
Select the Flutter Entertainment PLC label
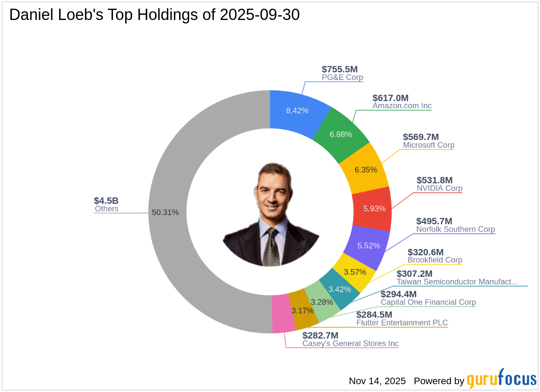pyautogui.click(x=402, y=322)
